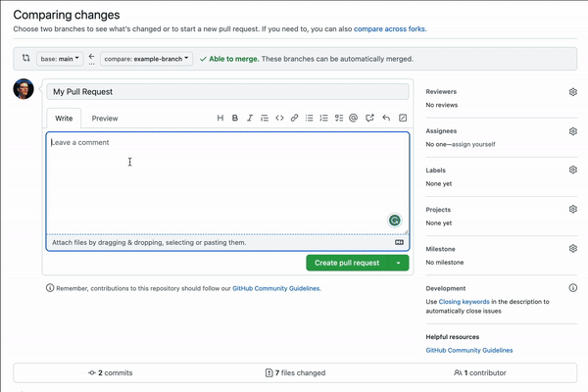Screen dimensions: 588x392
Task: Insert a numbered list
Action: [323, 119]
